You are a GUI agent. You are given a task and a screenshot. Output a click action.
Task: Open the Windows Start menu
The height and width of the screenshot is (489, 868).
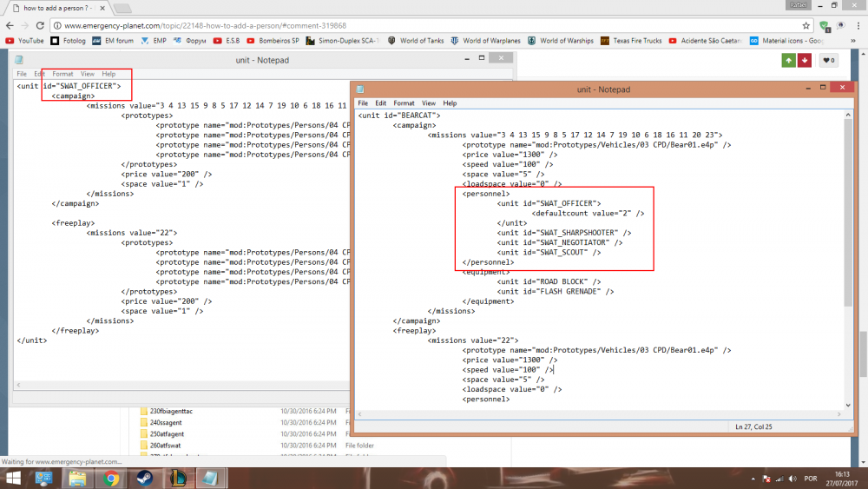(15, 478)
